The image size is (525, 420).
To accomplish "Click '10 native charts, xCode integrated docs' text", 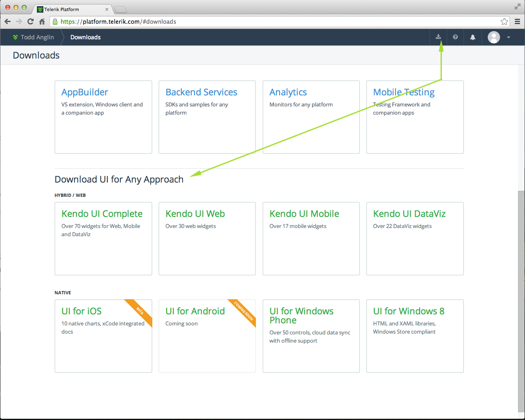I will [103, 327].
